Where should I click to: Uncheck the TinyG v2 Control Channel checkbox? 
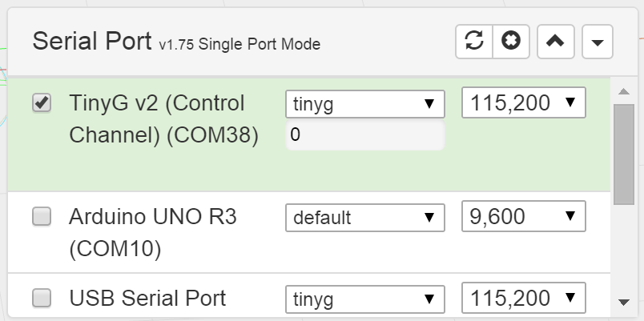pos(41,103)
